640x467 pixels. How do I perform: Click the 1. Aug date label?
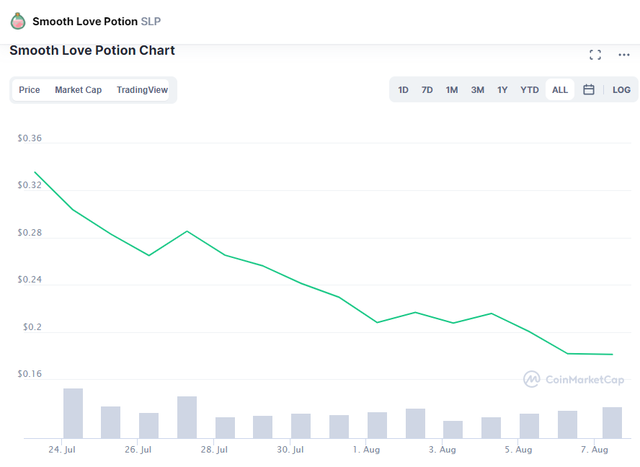click(366, 449)
